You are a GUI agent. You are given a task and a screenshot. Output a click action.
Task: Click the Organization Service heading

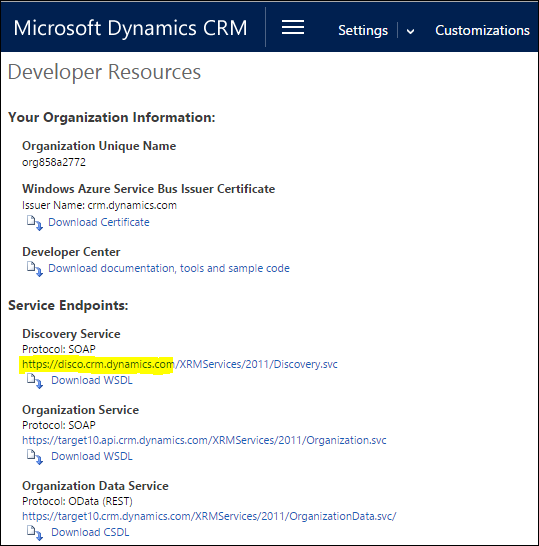(x=80, y=410)
